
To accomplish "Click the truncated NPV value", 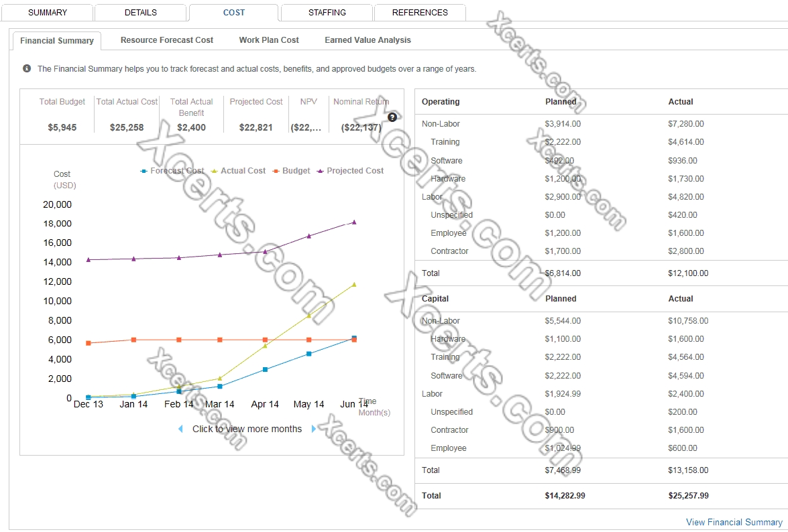I will point(306,127).
